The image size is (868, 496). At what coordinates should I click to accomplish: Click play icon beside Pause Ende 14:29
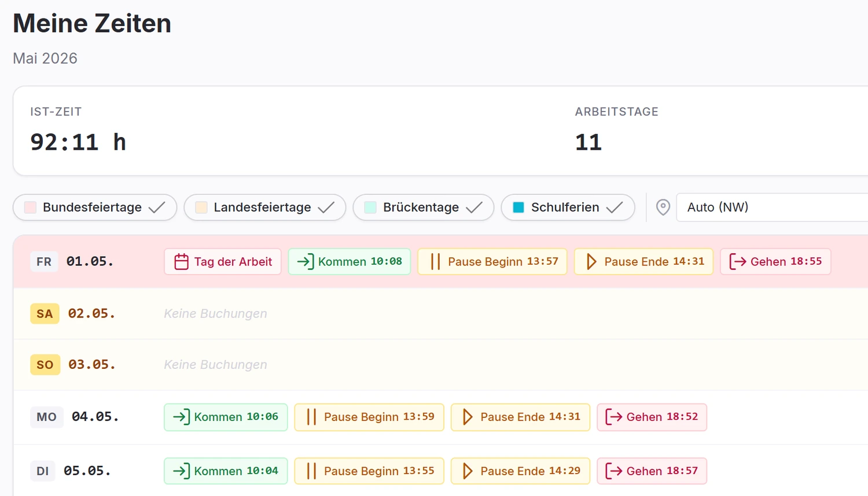click(x=467, y=471)
